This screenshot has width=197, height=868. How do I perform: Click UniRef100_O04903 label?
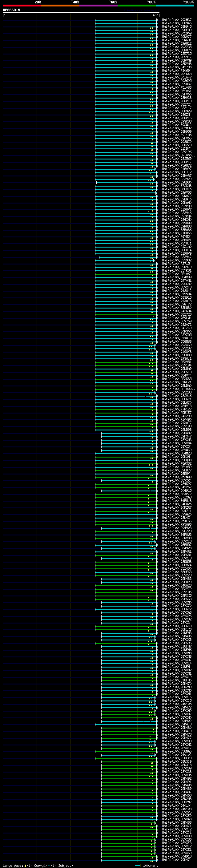click(x=176, y=528)
